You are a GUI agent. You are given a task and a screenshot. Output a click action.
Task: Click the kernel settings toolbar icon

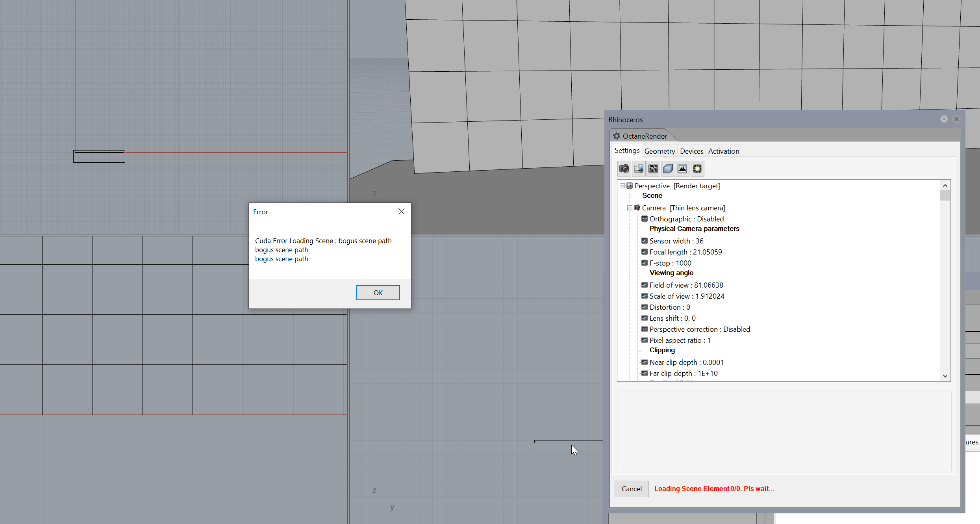pyautogui.click(x=653, y=169)
